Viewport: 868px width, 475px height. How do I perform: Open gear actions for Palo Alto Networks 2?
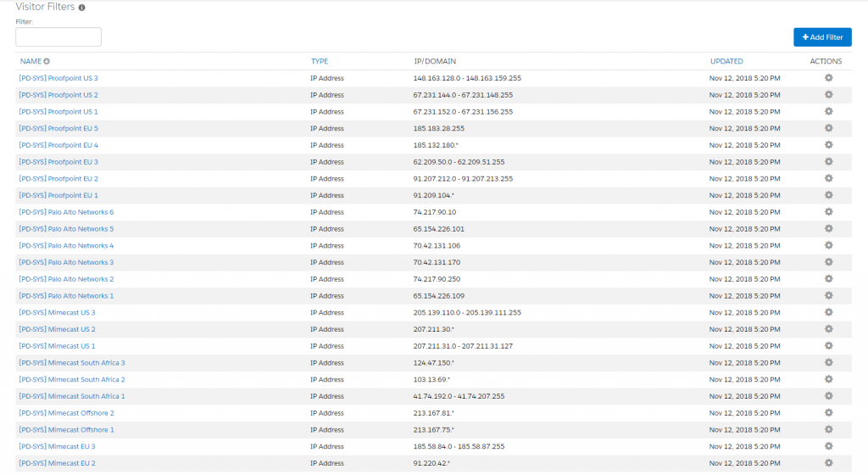coord(828,279)
